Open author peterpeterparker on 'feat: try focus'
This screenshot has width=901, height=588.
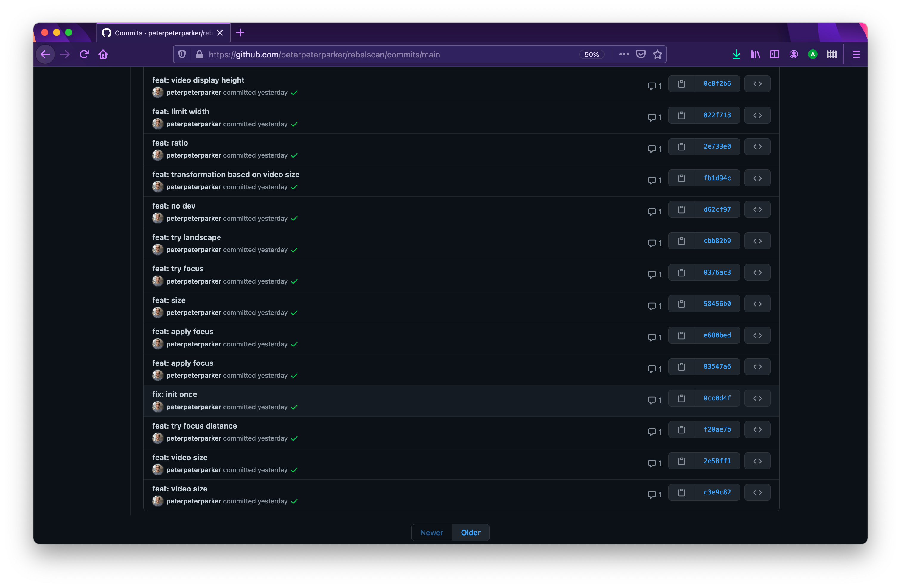pyautogui.click(x=193, y=281)
